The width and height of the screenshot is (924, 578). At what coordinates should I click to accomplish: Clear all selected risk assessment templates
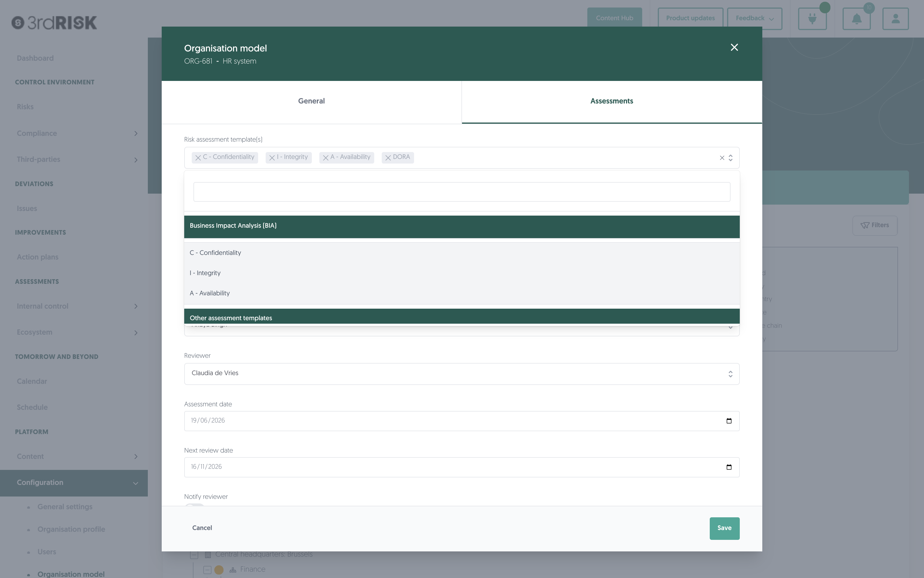(722, 158)
